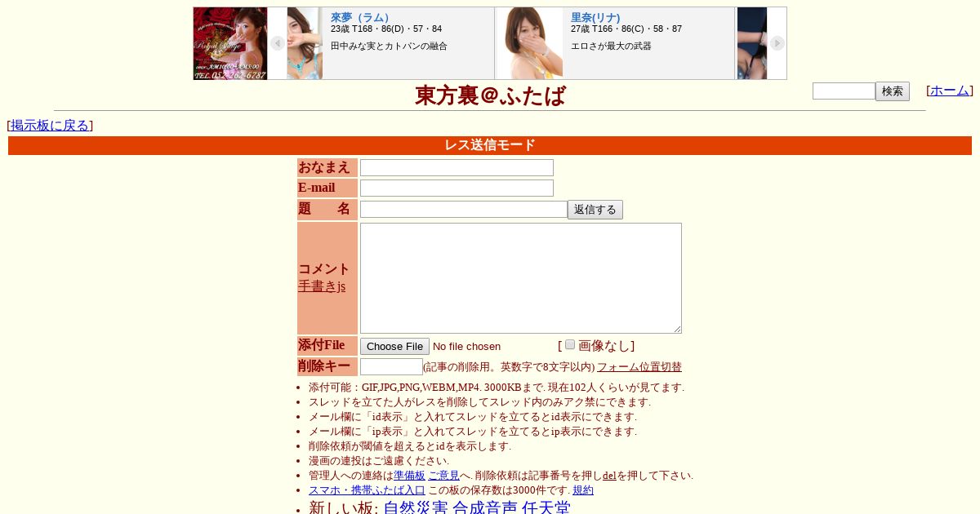Open the 規約 terms link
The image size is (980, 514).
(x=583, y=490)
